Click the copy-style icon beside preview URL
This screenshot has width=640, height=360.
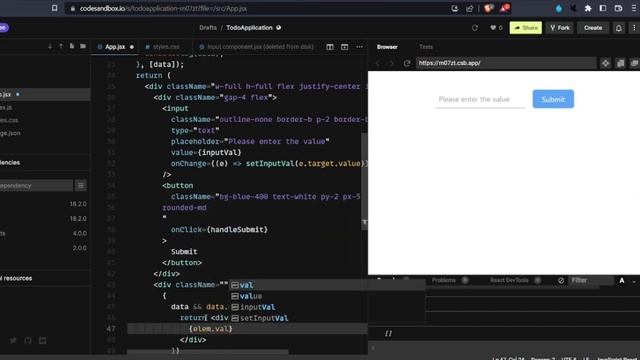tap(620, 63)
